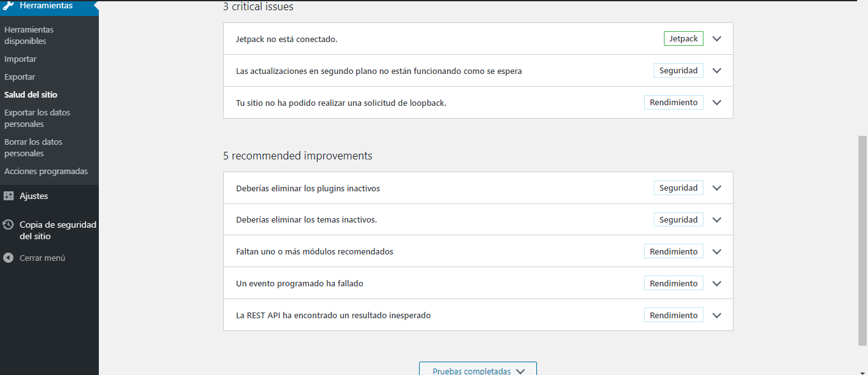Click the Herramientas wrench icon
Viewport: 868px width, 375px height.
8,6
